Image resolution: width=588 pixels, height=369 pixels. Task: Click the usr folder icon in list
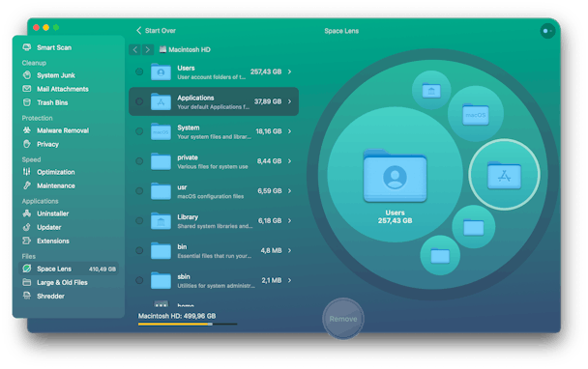pos(161,190)
